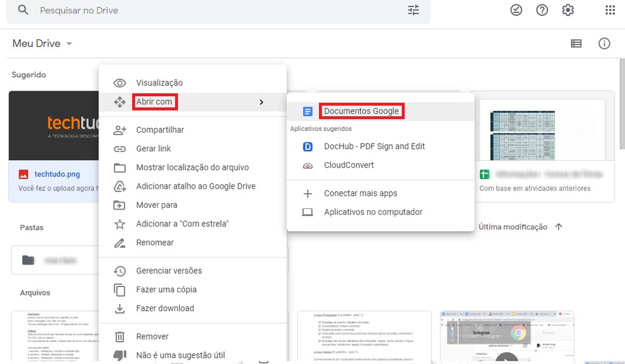Open with DocHub - PDF Sign and Edit

coord(380,146)
